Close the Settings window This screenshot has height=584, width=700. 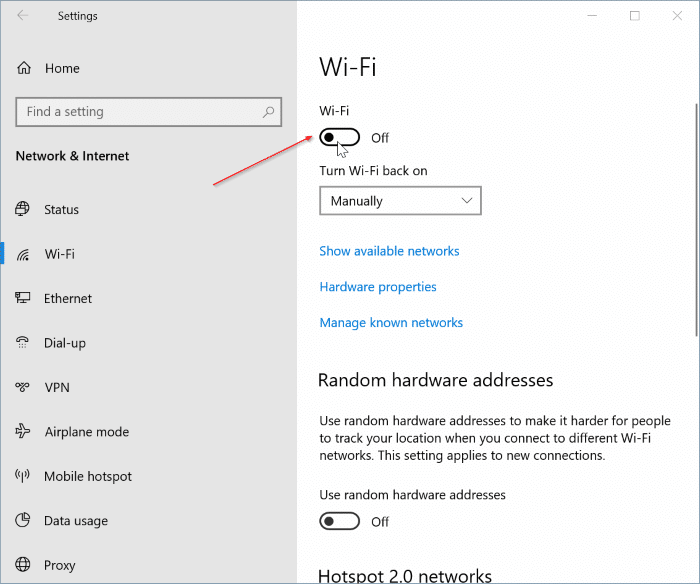[x=677, y=16]
